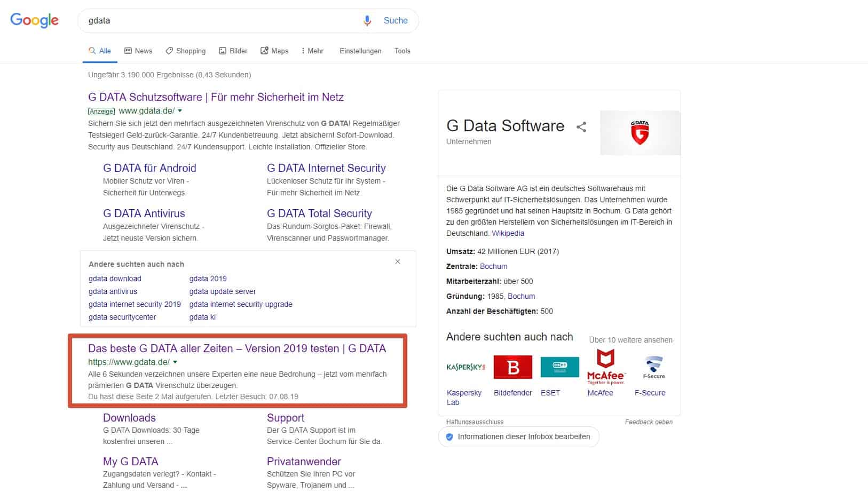Click share icon next to G Data Software

click(581, 127)
